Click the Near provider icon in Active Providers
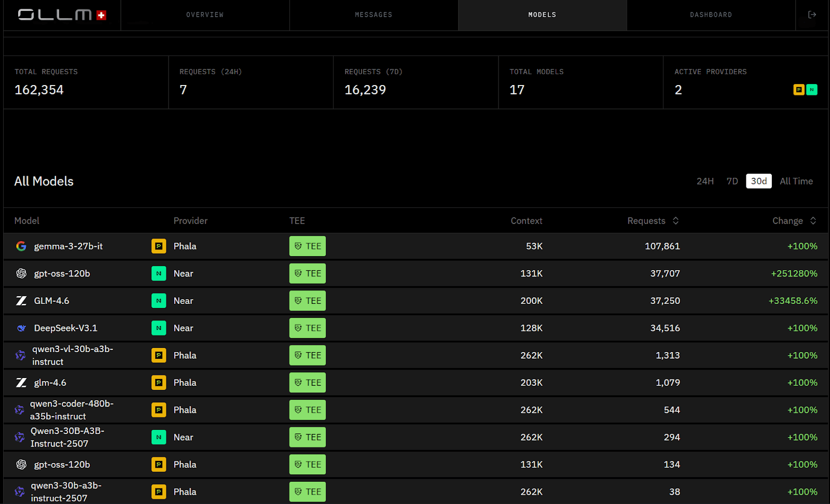830x504 pixels. (812, 90)
